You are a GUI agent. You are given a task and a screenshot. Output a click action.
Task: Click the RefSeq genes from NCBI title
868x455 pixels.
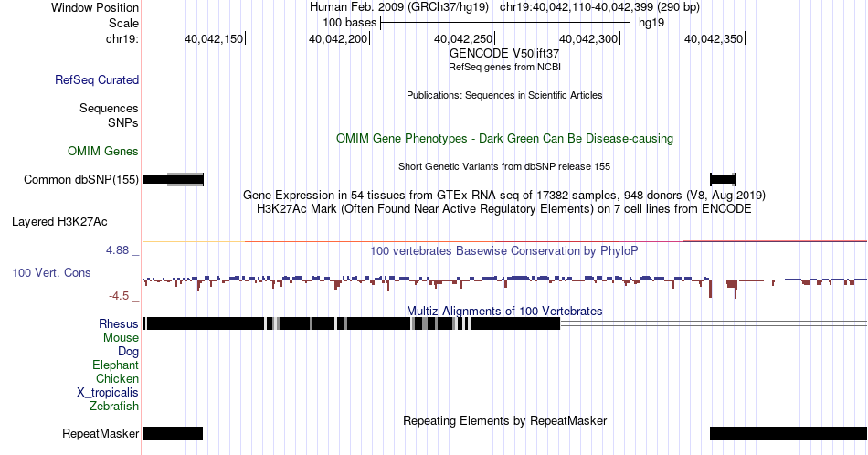504,67
